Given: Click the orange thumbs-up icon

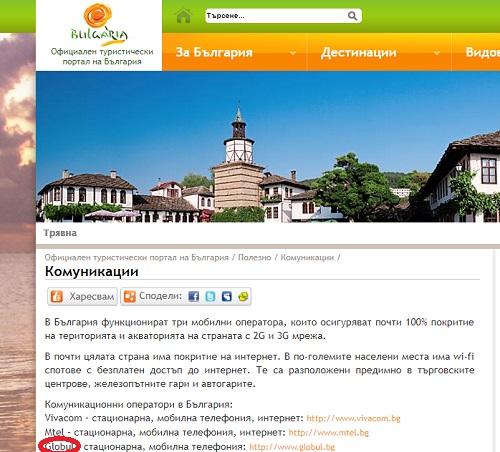Looking at the screenshot, I should (x=57, y=296).
